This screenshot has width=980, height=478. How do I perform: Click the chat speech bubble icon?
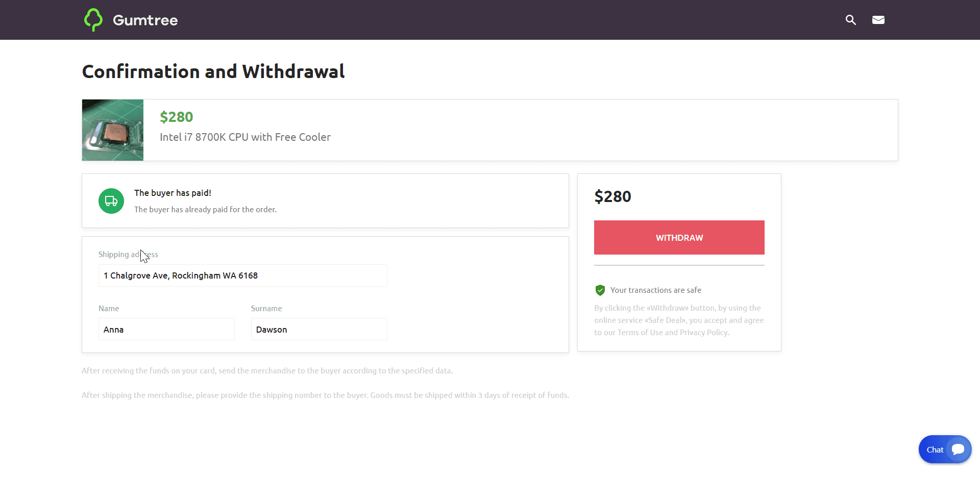click(x=958, y=449)
